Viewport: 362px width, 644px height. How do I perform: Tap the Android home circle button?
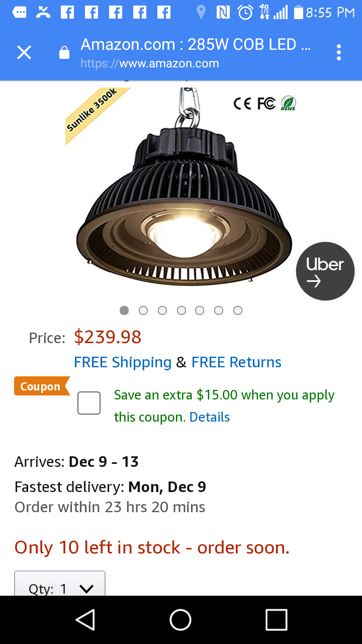(180, 620)
